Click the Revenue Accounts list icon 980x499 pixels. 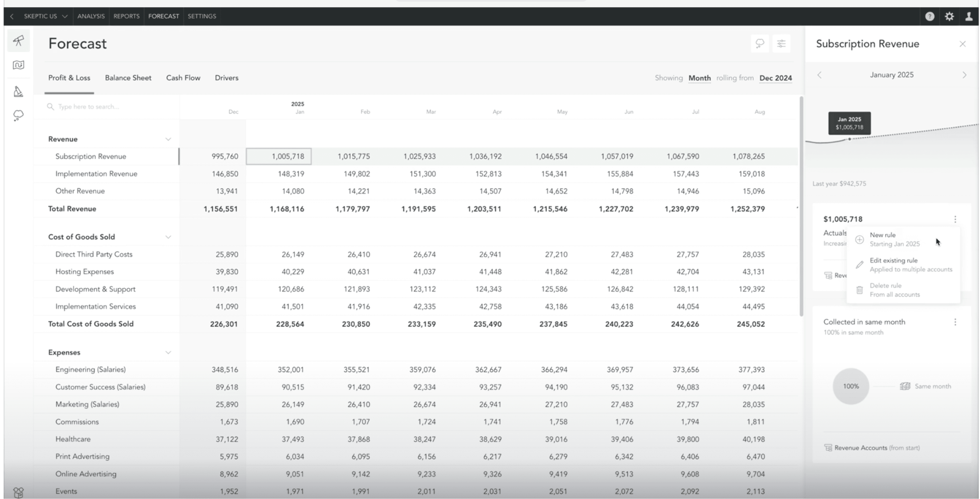click(x=828, y=448)
